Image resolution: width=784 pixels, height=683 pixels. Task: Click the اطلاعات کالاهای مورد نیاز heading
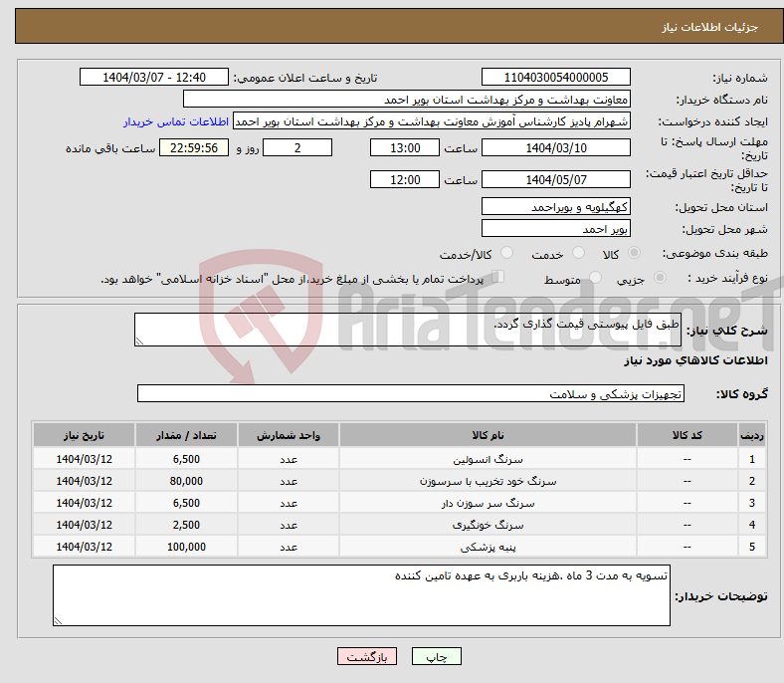tap(695, 360)
